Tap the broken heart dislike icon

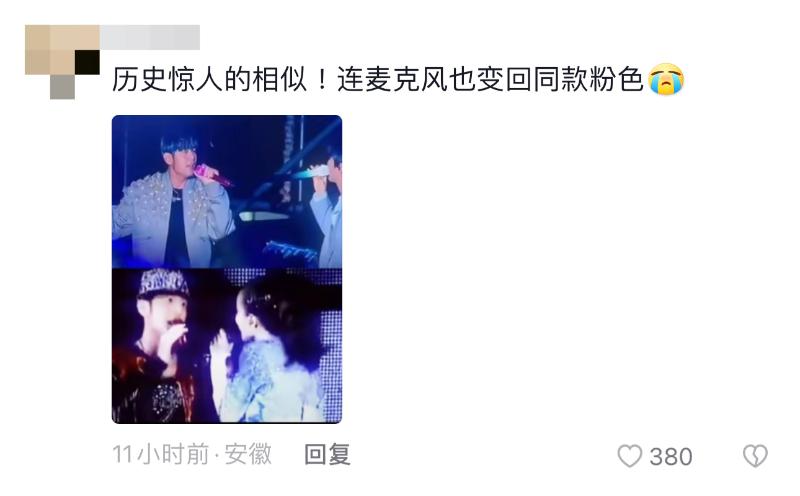[755, 456]
